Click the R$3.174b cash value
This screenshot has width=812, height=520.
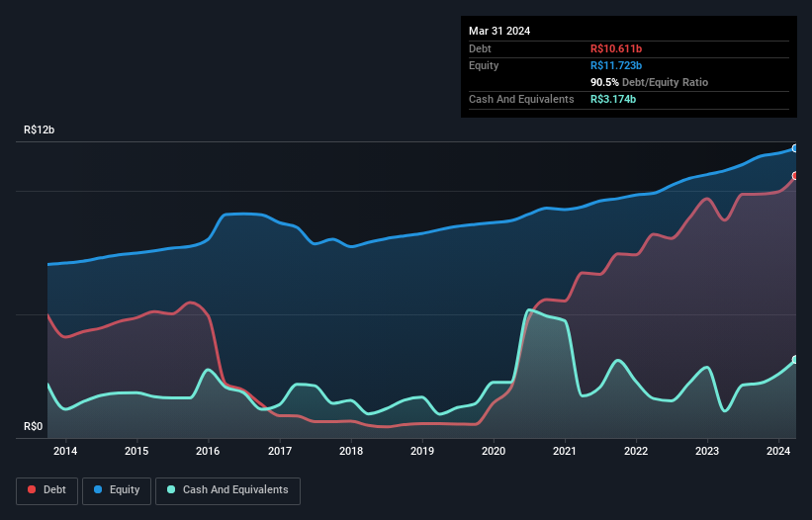tap(613, 99)
